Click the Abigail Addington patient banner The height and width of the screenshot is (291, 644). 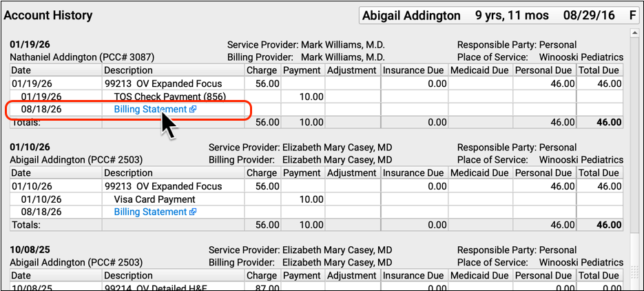tap(499, 16)
